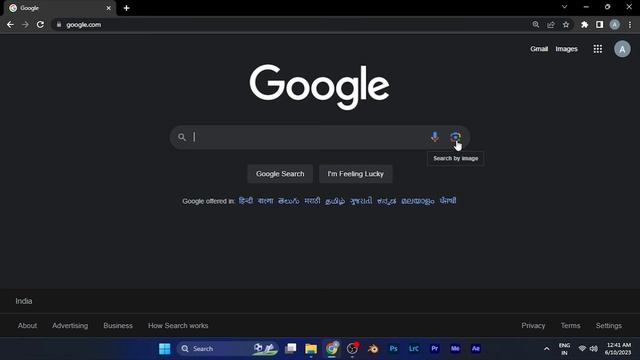Launch After Effects from taskbar
Screen dimensions: 640x360
(x=476, y=349)
